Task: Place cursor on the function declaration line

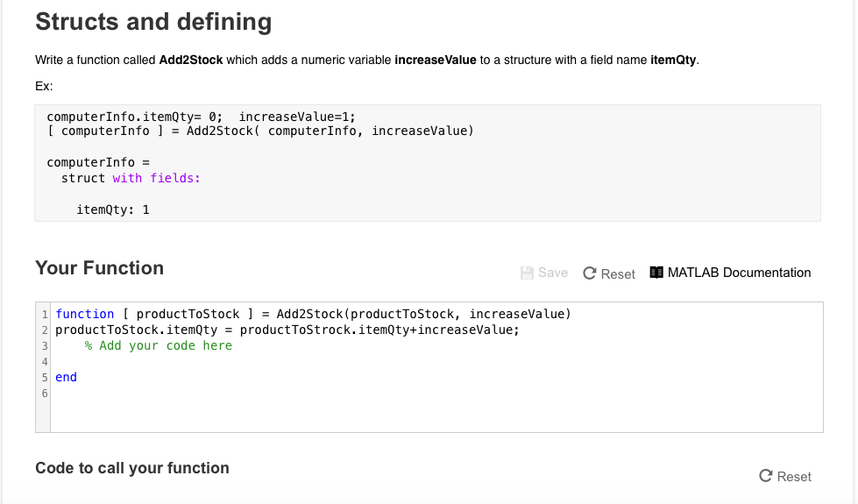Action: click(x=313, y=314)
